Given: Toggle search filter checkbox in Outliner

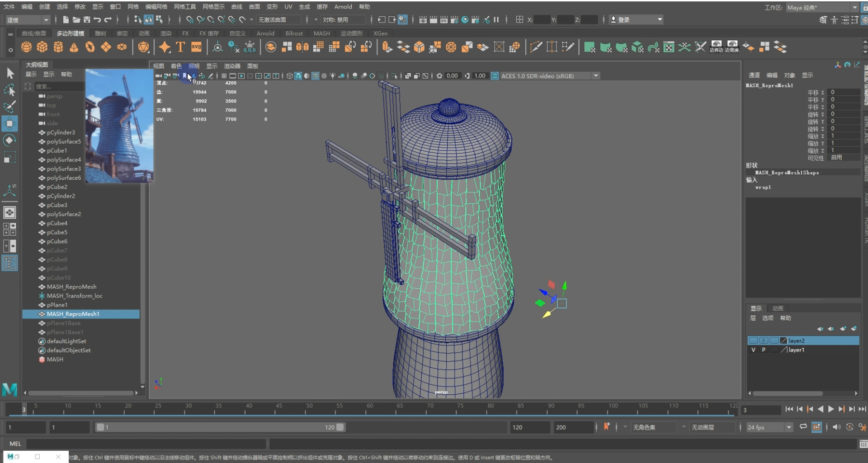Looking at the screenshot, I should pyautogui.click(x=28, y=86).
